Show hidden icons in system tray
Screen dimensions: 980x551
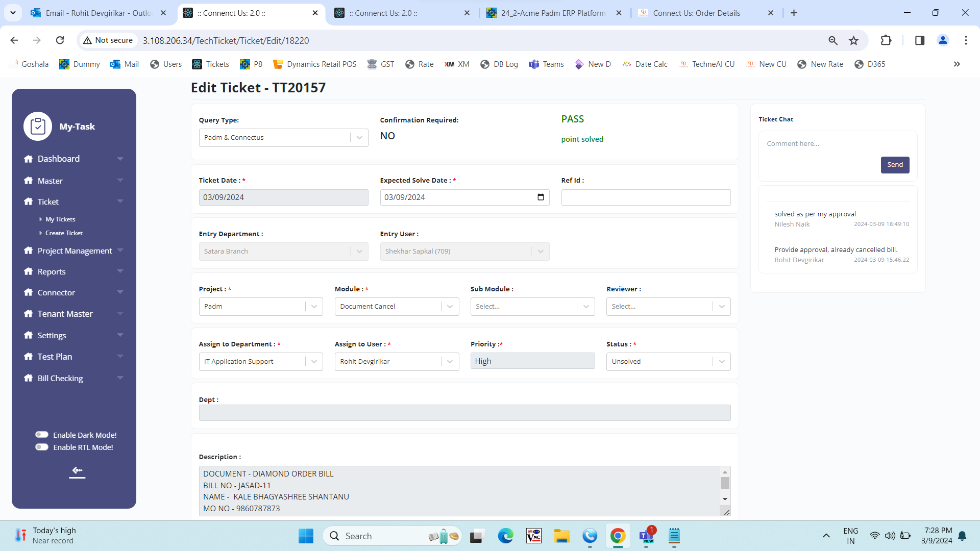[x=826, y=536]
